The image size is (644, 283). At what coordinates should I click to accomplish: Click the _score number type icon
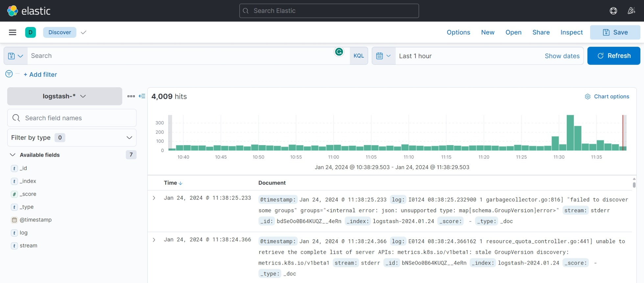coord(14,194)
